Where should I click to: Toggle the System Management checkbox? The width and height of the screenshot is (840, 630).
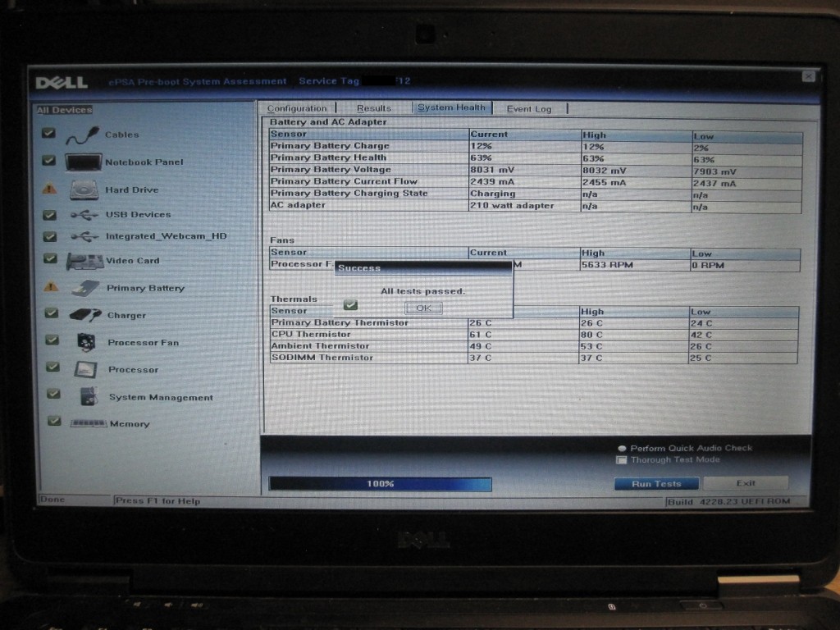click(x=53, y=394)
